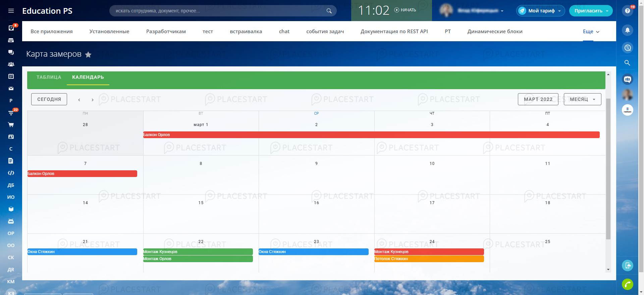Open the robot icon in left sidebar

click(11, 221)
